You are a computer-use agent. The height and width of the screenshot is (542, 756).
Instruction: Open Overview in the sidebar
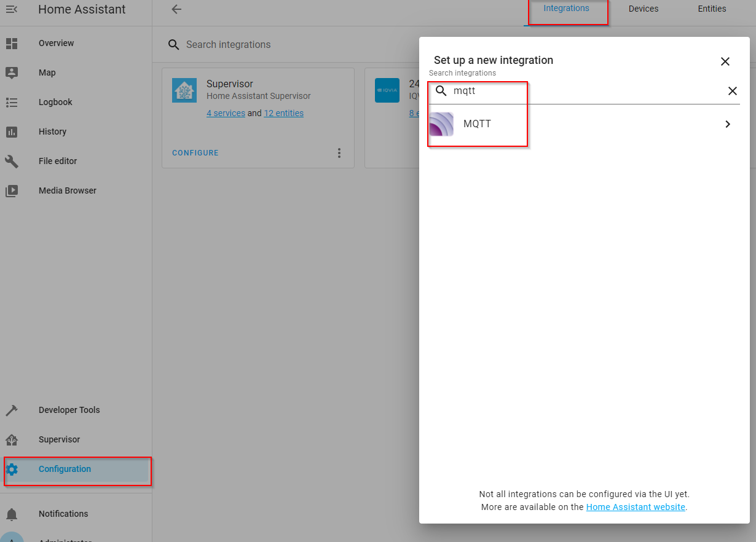tap(76, 43)
